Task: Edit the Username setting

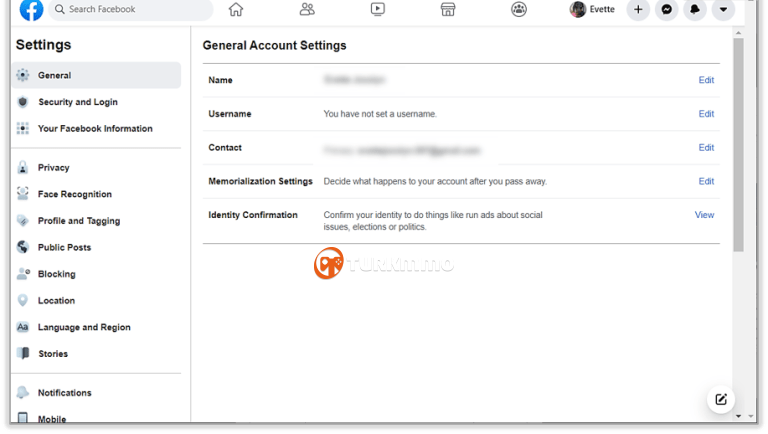Action: (706, 114)
